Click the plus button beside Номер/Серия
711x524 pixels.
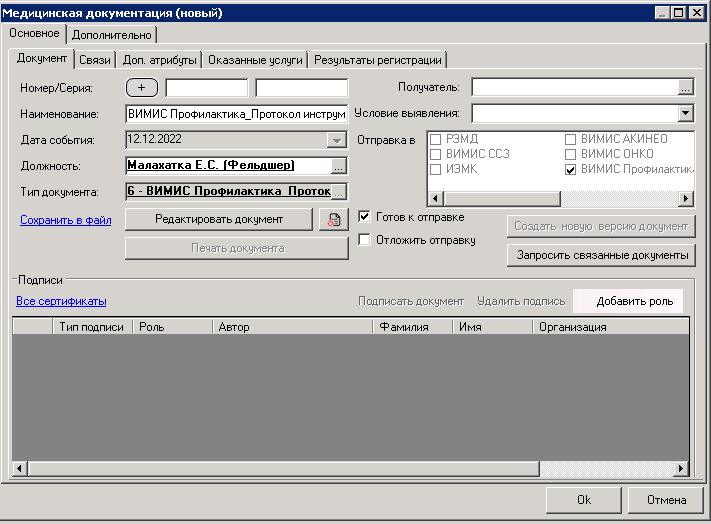point(143,88)
